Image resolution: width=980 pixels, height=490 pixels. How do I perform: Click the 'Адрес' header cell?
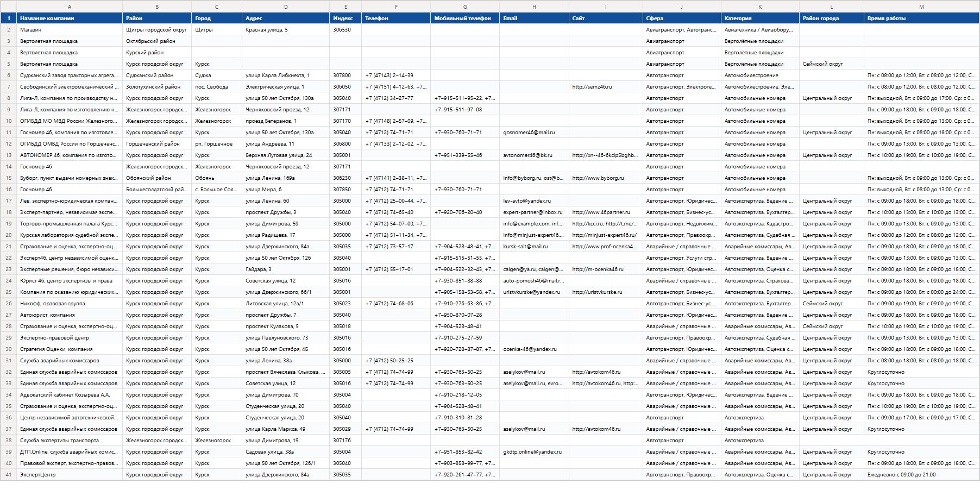tap(286, 18)
